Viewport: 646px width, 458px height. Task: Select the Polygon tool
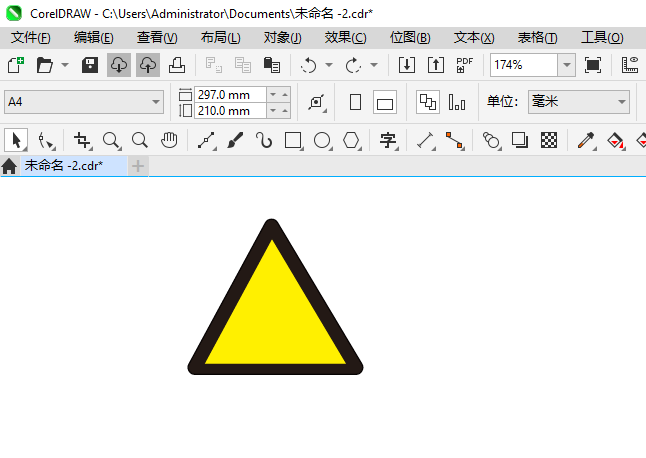(x=351, y=140)
